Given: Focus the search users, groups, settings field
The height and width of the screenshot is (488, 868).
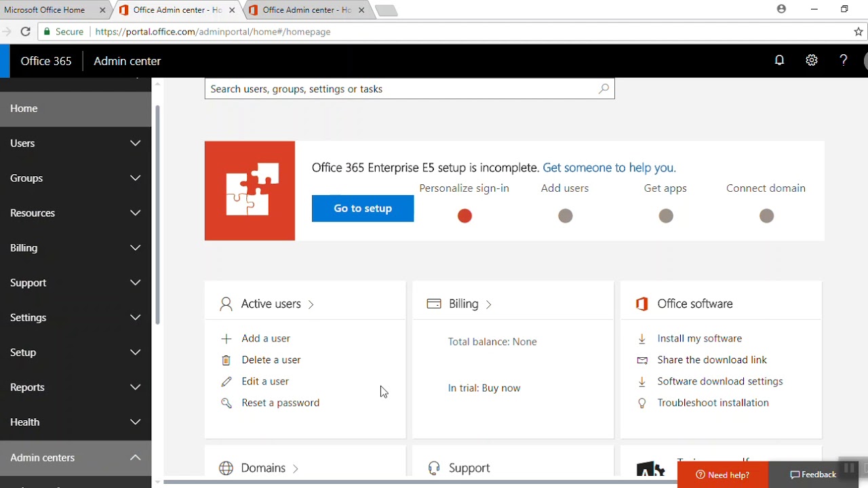Looking at the screenshot, I should pos(410,89).
